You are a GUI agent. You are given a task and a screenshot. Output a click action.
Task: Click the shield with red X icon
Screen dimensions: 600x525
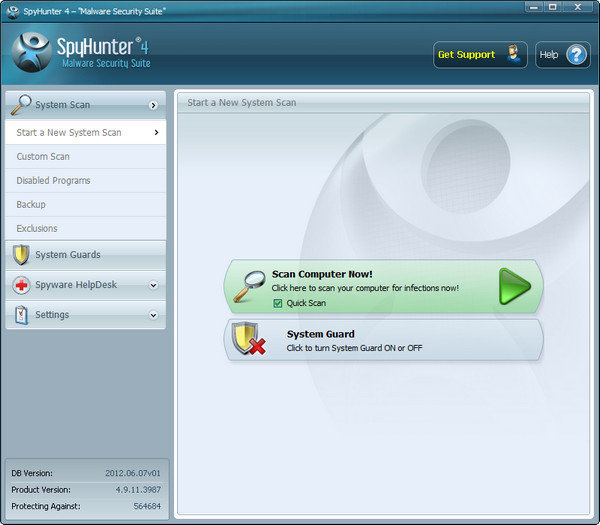[x=249, y=340]
